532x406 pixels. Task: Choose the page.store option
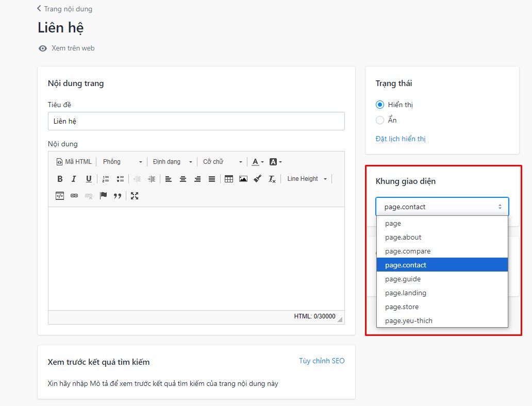pyautogui.click(x=442, y=307)
